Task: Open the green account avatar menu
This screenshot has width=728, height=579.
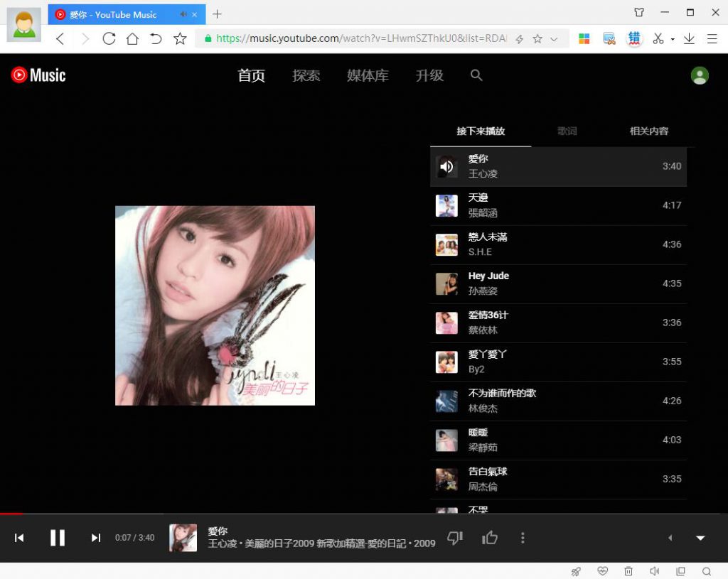Action: 700,75
